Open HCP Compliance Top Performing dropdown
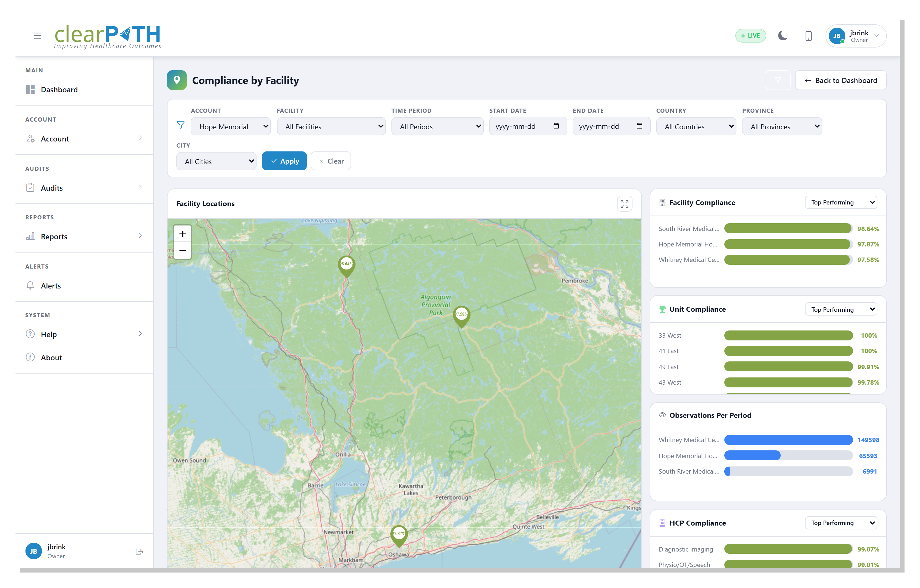 click(x=841, y=523)
